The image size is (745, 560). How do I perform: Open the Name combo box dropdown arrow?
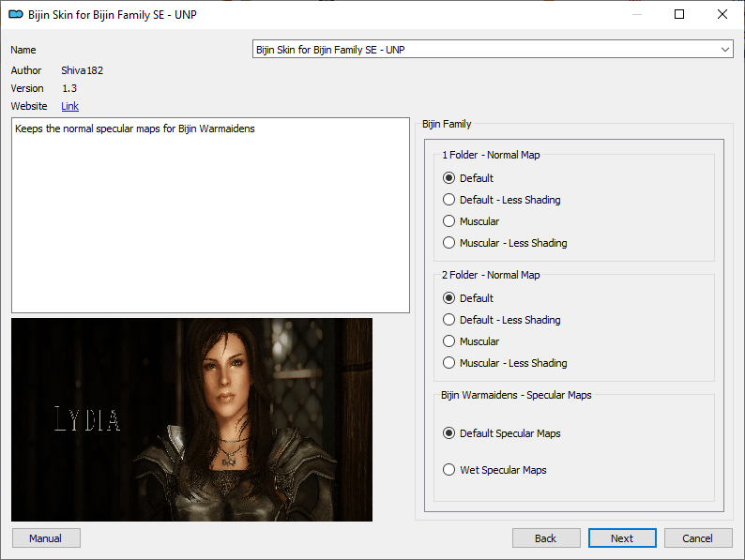724,50
